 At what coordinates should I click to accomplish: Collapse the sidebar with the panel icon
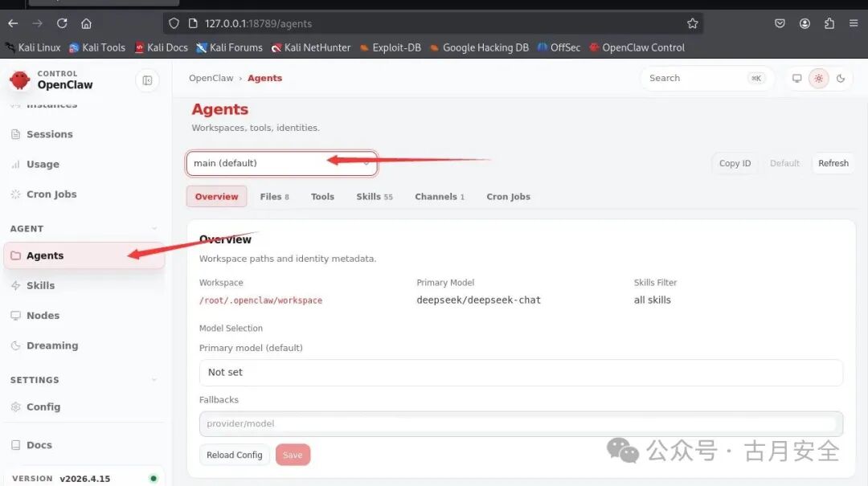point(147,81)
